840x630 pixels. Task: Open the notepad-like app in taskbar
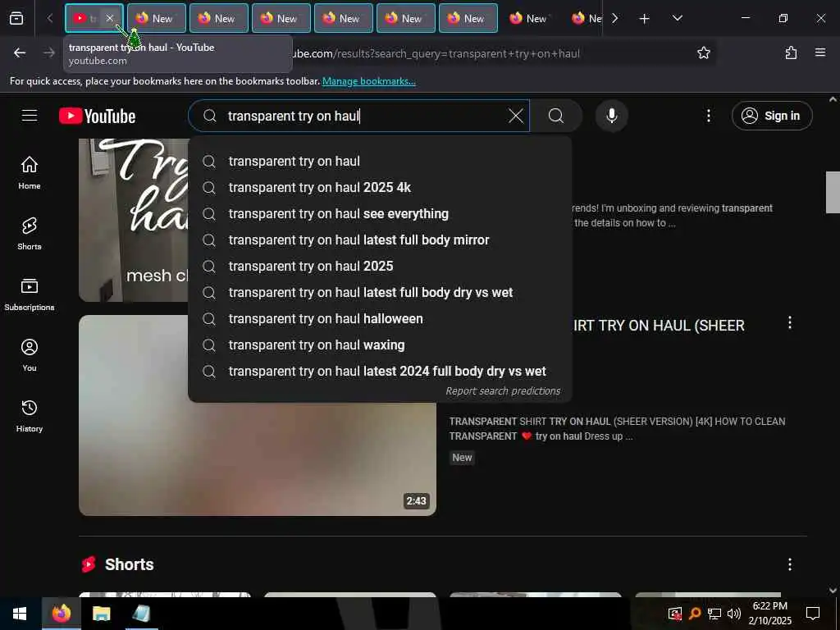coord(141,614)
